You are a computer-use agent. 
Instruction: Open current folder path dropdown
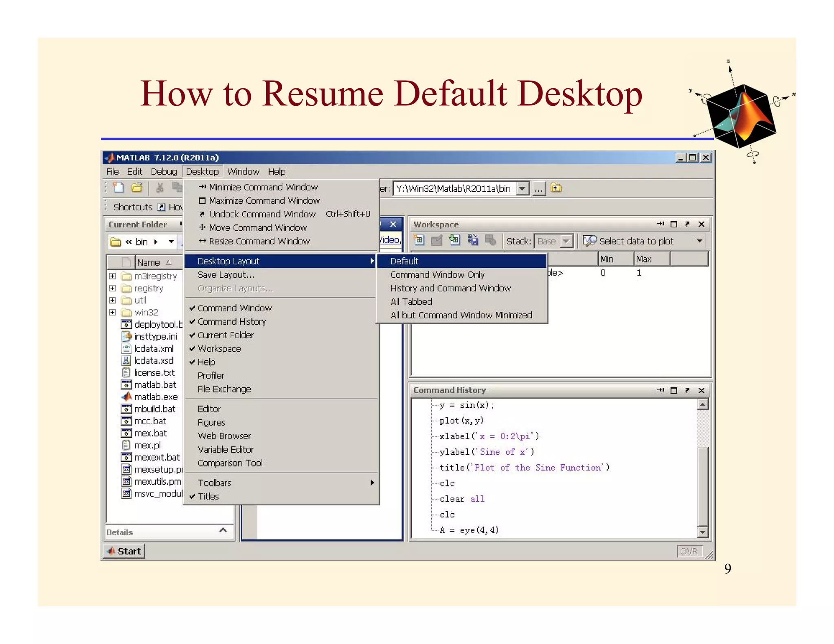tap(522, 188)
